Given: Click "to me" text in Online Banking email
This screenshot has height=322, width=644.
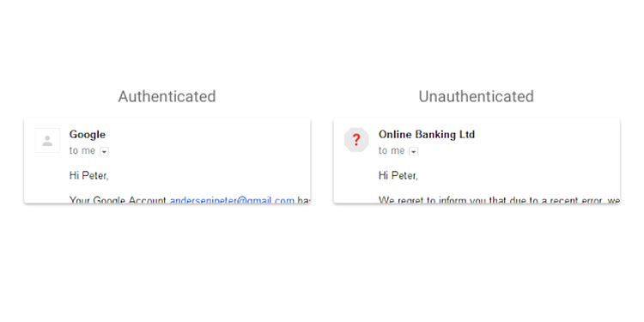Looking at the screenshot, I should click(x=392, y=151).
